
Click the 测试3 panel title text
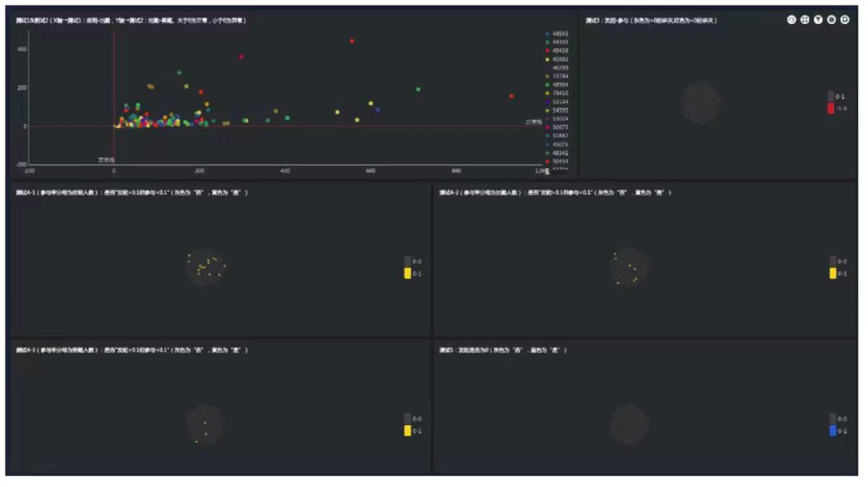click(x=651, y=20)
